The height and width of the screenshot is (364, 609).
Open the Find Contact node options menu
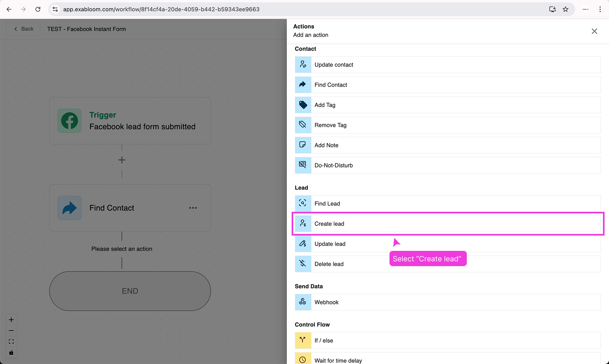tap(193, 208)
